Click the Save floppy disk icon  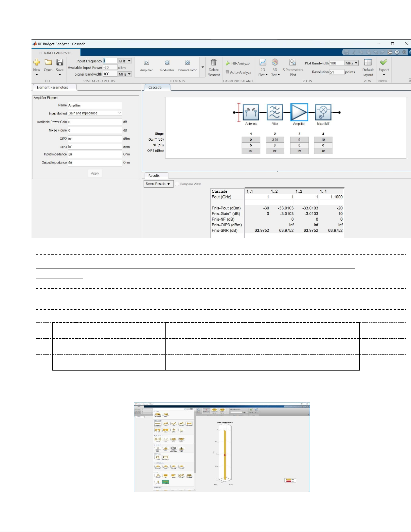click(x=60, y=62)
